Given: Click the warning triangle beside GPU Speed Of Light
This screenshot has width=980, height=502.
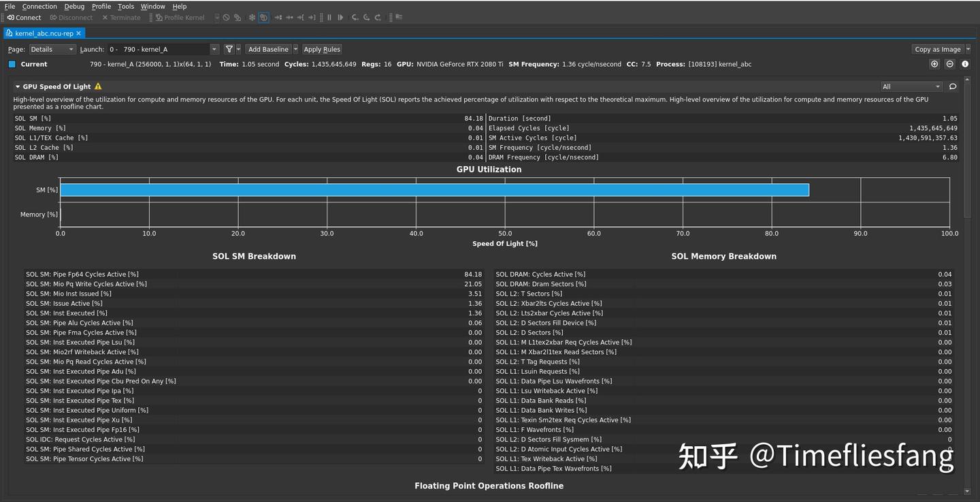Looking at the screenshot, I should coord(98,87).
